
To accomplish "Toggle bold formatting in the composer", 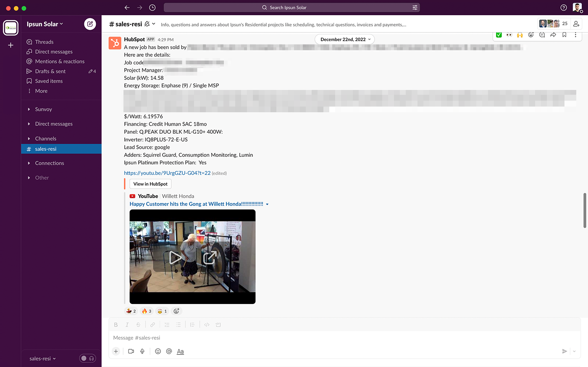I will point(115,324).
